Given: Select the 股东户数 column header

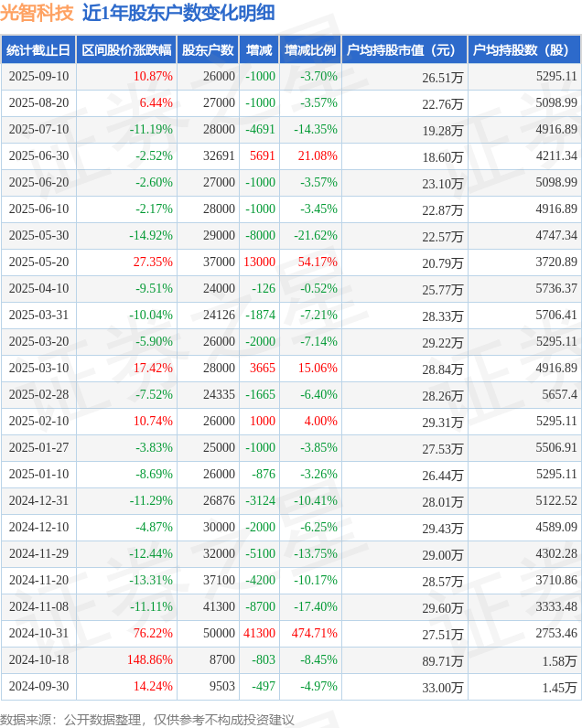Looking at the screenshot, I should coord(208,49).
